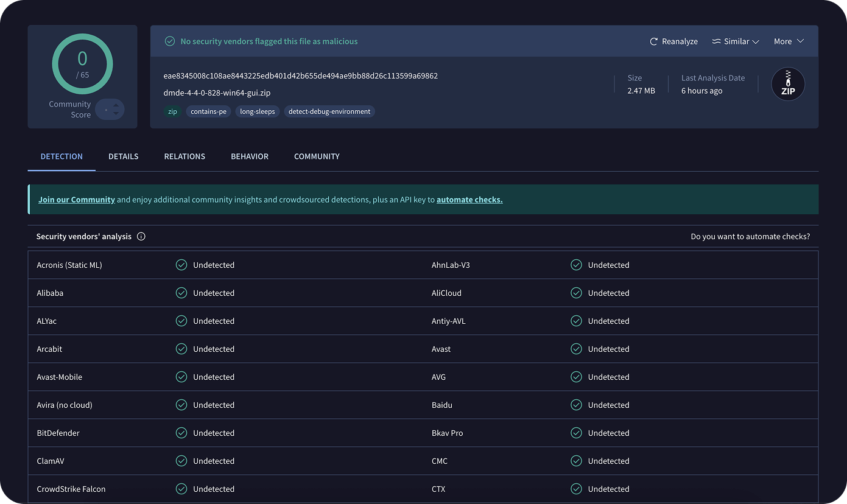Click the green checkmark next to Acronis (Static ML)
Image resolution: width=847 pixels, height=504 pixels.
(181, 265)
